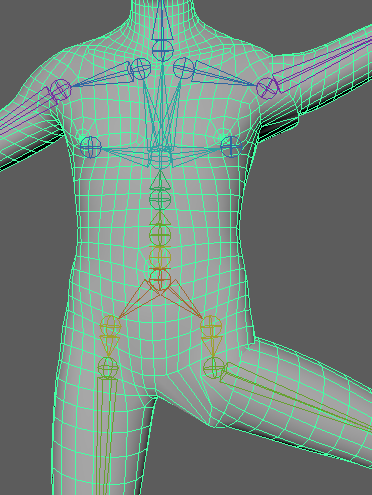Select the green thigh joint of raised leg

(214, 368)
